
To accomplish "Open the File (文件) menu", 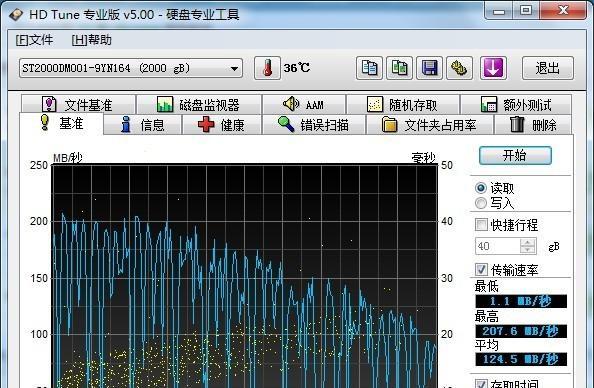I will coord(34,40).
